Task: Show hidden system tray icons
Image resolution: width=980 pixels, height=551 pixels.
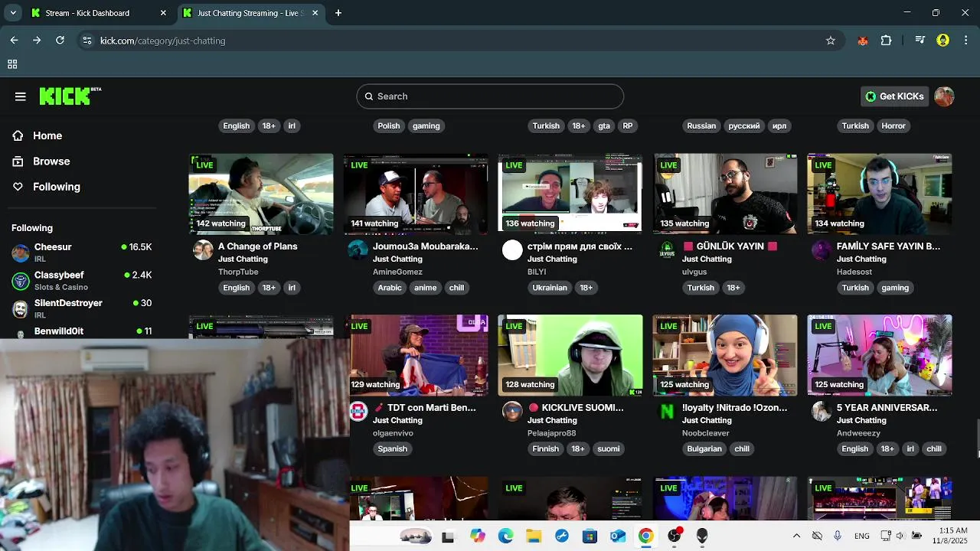Action: click(x=796, y=536)
